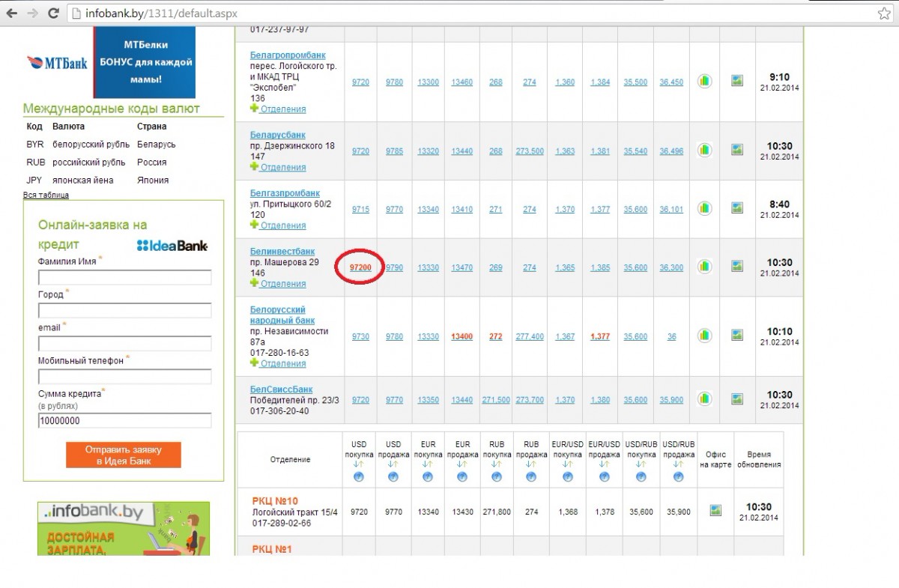
Task: Focus the Город input field
Action: (x=125, y=311)
